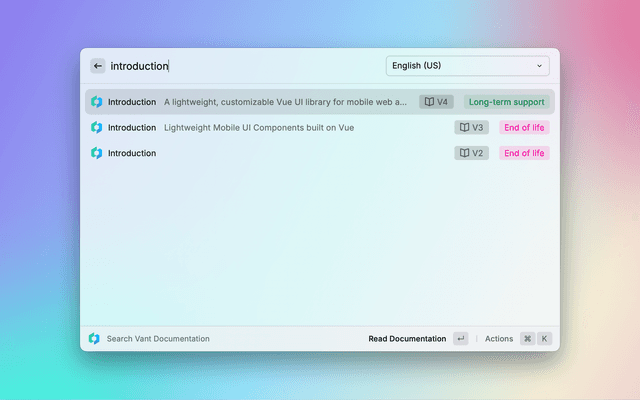Click the chevron on the language dropdown
Image resolution: width=640 pixels, height=400 pixels.
click(x=540, y=66)
